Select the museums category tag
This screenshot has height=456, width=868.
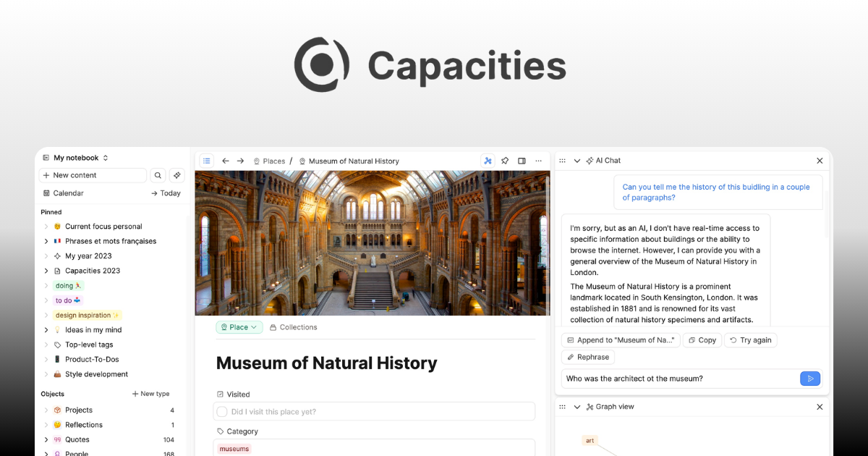(x=234, y=449)
